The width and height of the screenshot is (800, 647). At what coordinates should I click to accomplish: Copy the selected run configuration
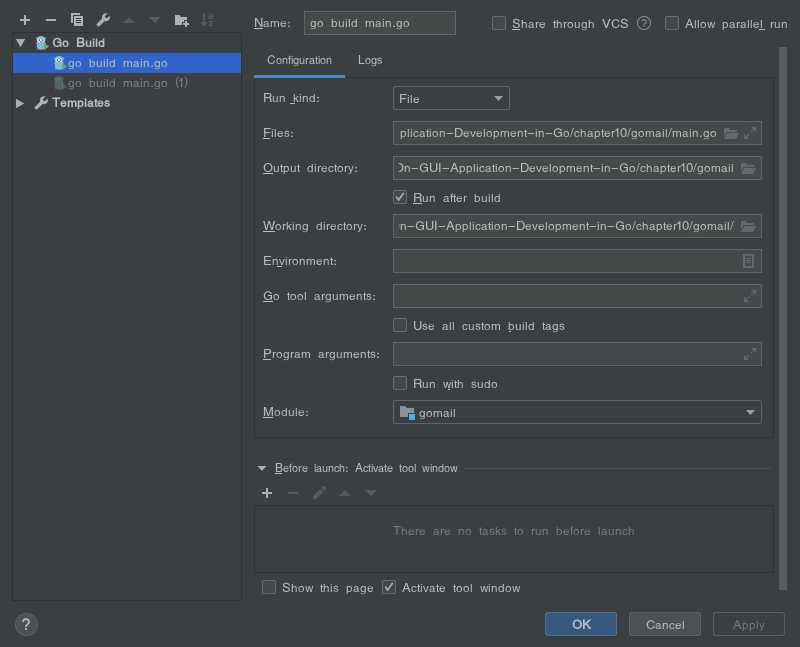[77, 20]
